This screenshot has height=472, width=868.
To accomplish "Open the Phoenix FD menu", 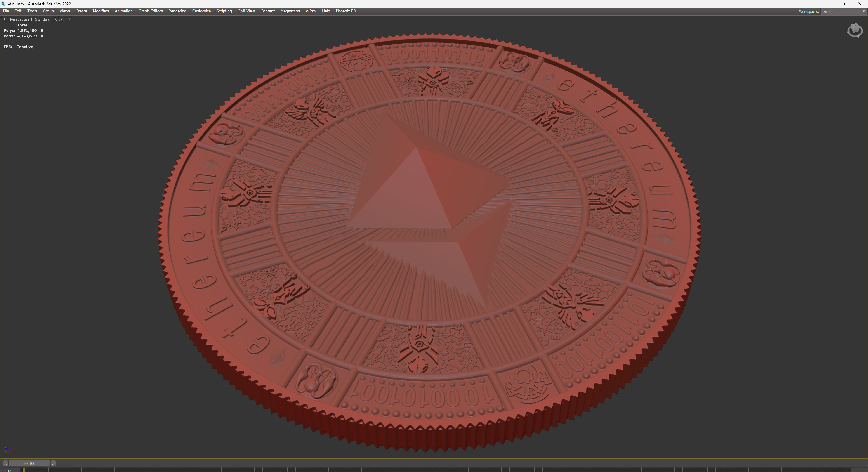I will click(345, 11).
